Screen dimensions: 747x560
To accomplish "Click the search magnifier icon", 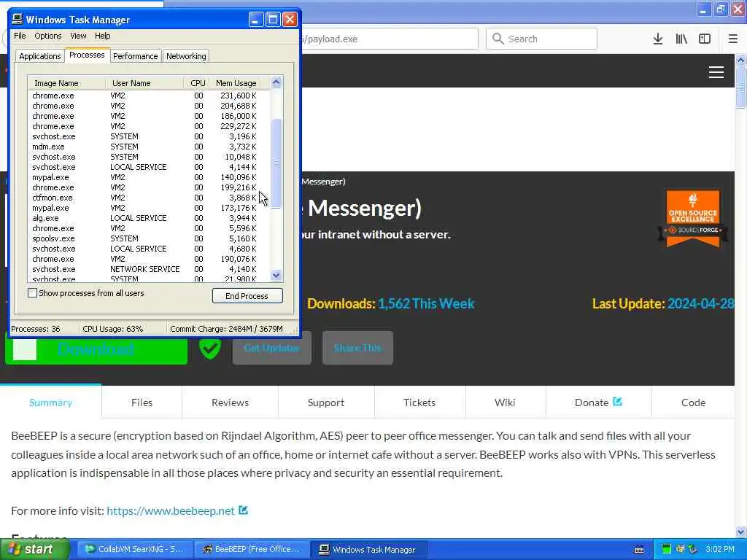I will pos(498,39).
